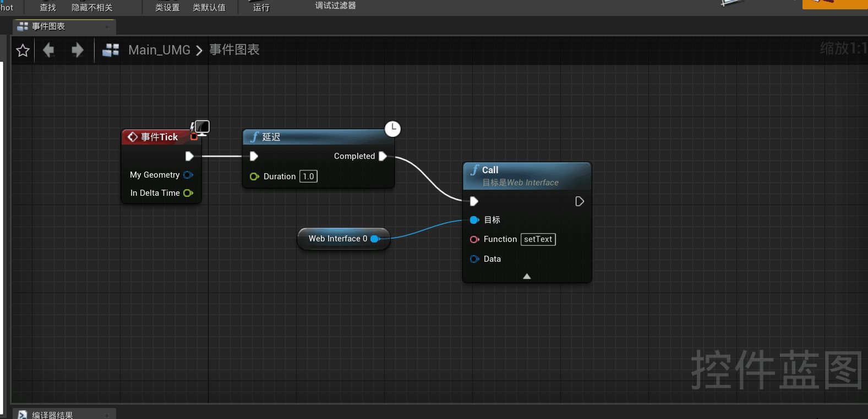Image resolution: width=868 pixels, height=419 pixels.
Task: Click the 目标是Web Interface subtitle text
Action: (x=521, y=183)
